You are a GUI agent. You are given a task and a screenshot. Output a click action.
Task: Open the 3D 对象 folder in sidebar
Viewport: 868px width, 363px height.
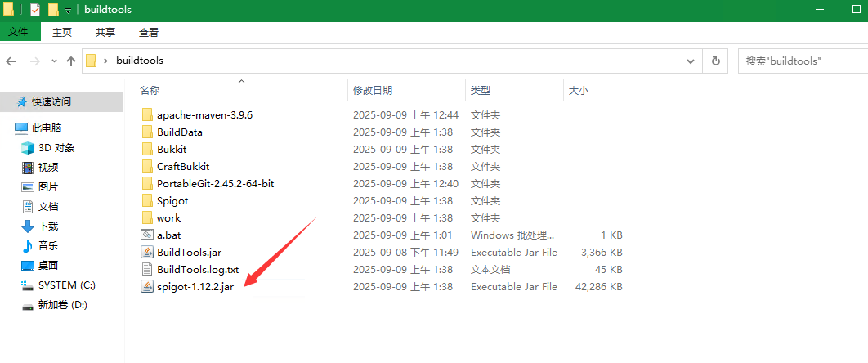coord(56,148)
